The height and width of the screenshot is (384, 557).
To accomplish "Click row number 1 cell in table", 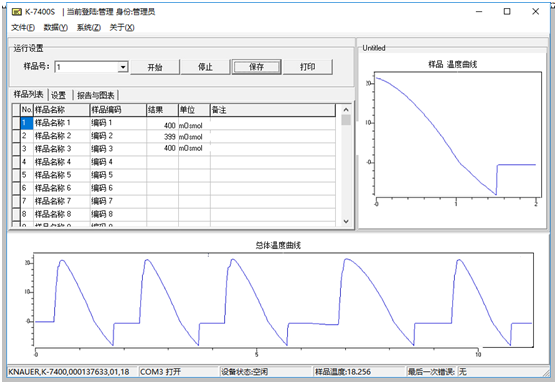I will click(27, 123).
